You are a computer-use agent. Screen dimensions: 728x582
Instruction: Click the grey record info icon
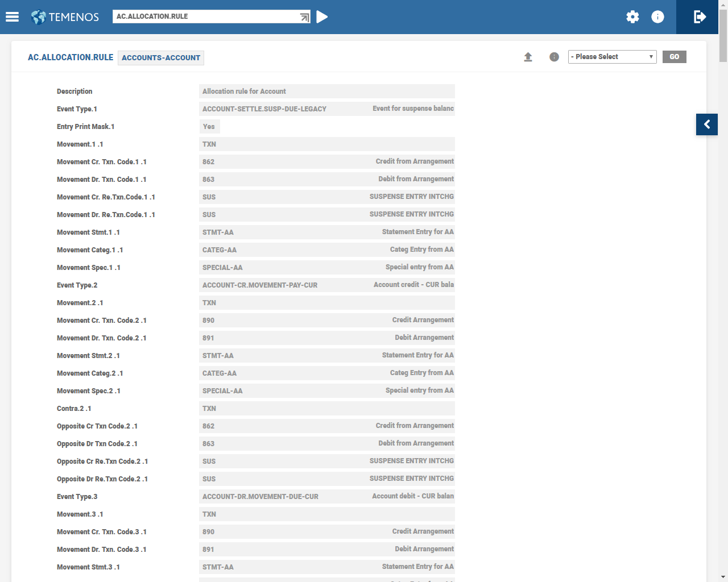tap(554, 57)
